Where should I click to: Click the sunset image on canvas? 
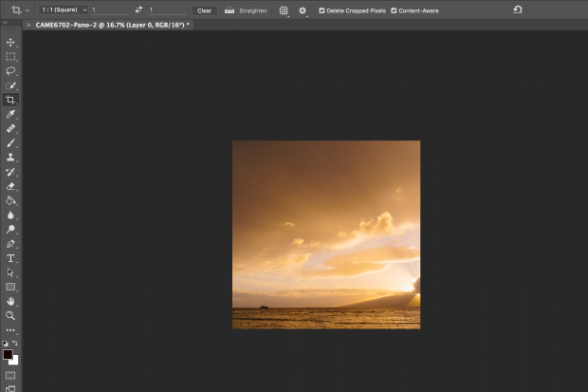click(326, 234)
